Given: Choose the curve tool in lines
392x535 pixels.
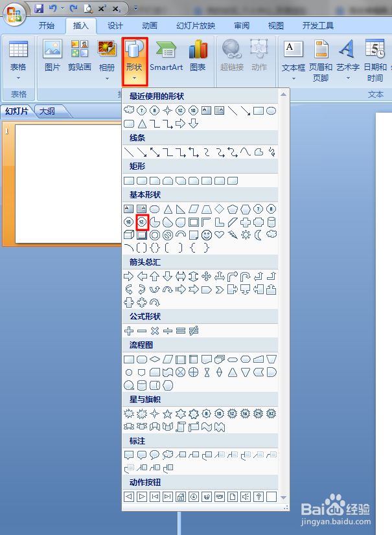Looking at the screenshot, I should 246,152.
